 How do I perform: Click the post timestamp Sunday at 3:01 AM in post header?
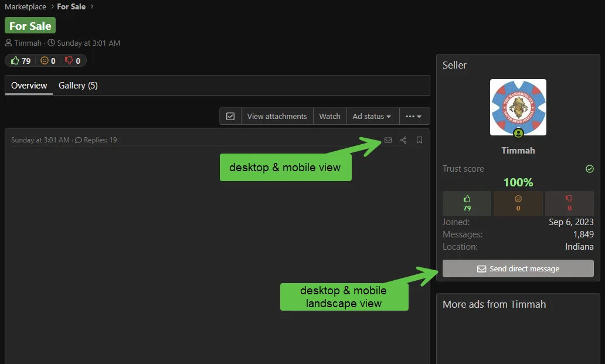[x=40, y=140]
